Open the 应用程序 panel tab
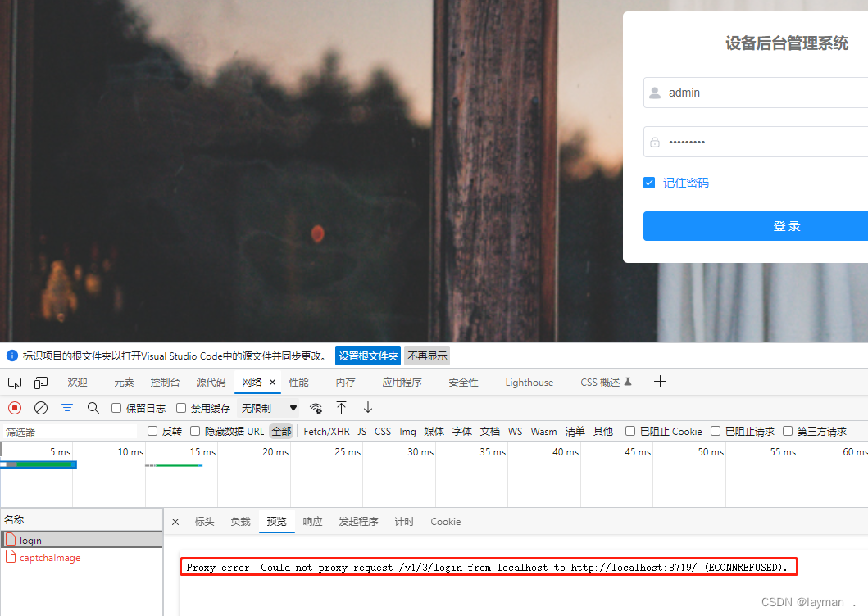The image size is (868, 616). (x=402, y=383)
